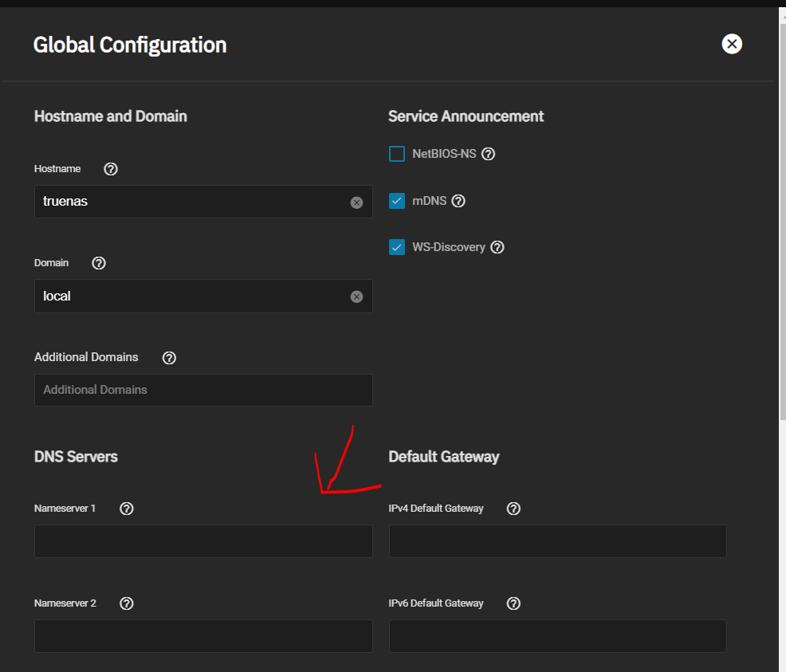The height and width of the screenshot is (672, 786).
Task: Open help tooltip for Domain
Action: pyautogui.click(x=99, y=263)
